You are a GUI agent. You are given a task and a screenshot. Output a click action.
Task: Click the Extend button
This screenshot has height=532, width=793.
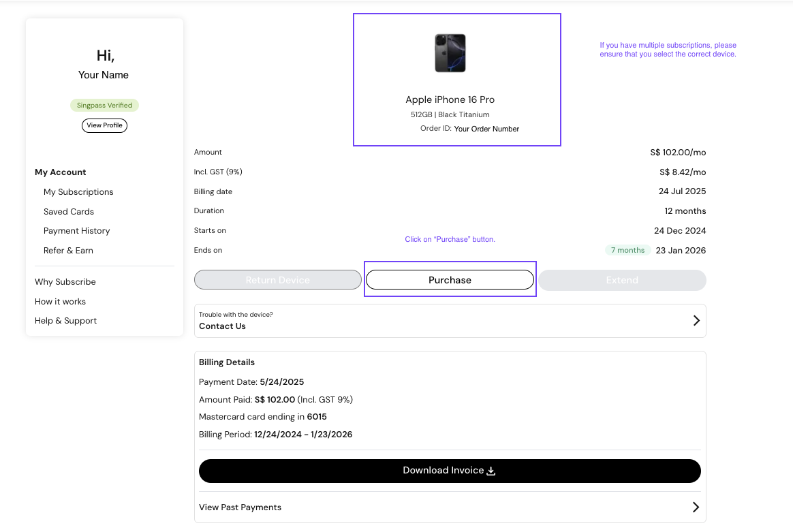click(622, 280)
